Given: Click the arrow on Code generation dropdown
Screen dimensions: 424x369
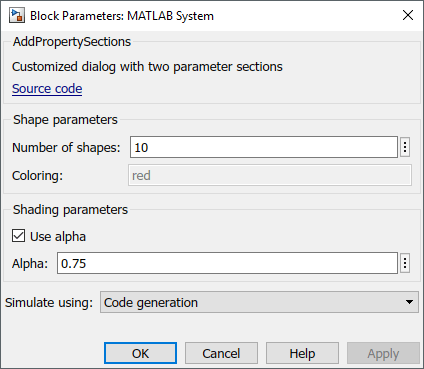Looking at the screenshot, I should click(409, 302).
